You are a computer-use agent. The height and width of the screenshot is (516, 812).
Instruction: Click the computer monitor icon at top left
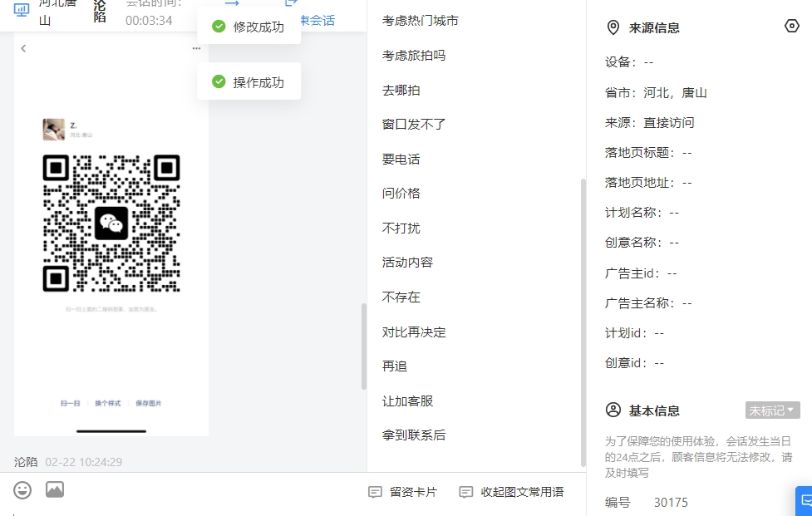pos(22,9)
